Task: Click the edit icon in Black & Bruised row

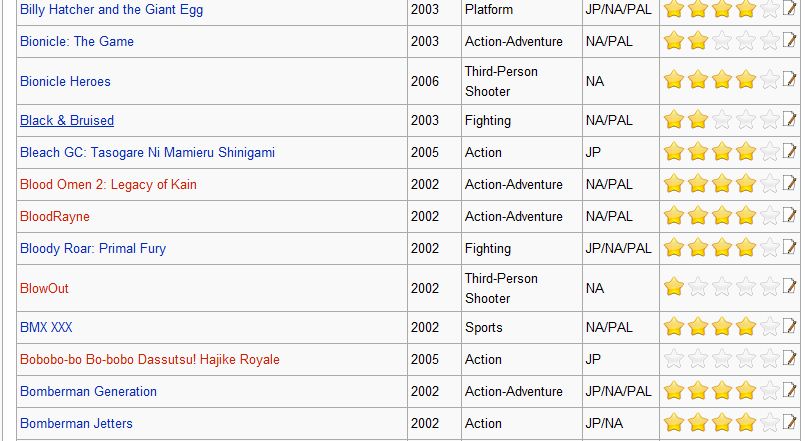Action: tap(789, 119)
